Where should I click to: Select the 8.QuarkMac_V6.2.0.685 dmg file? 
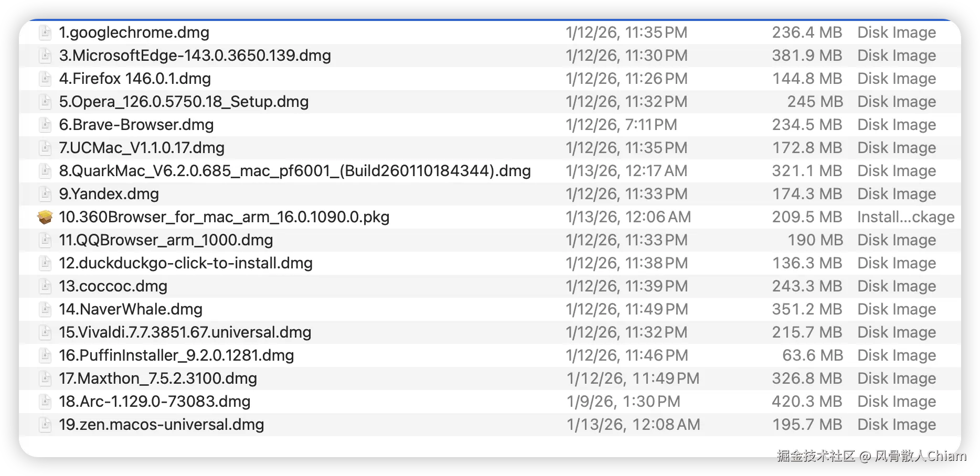[x=295, y=171]
